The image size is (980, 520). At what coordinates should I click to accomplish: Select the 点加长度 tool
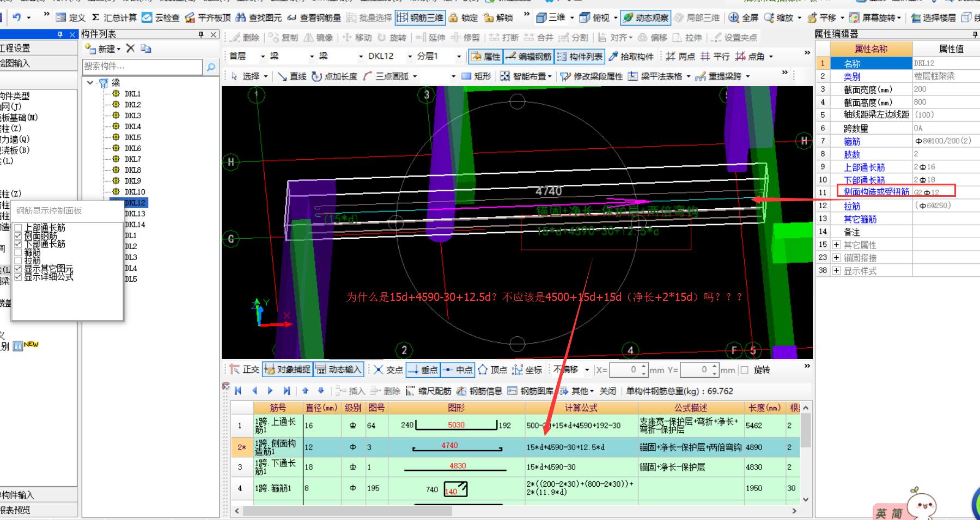click(334, 76)
